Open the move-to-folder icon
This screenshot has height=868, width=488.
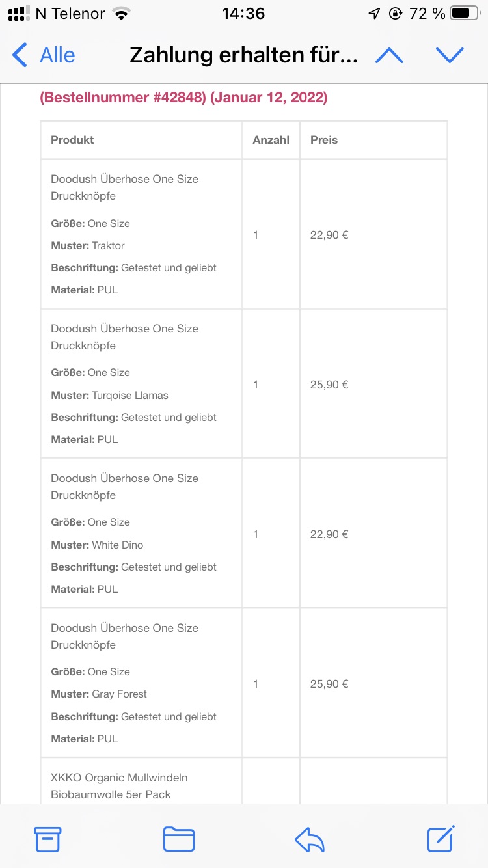click(x=179, y=839)
